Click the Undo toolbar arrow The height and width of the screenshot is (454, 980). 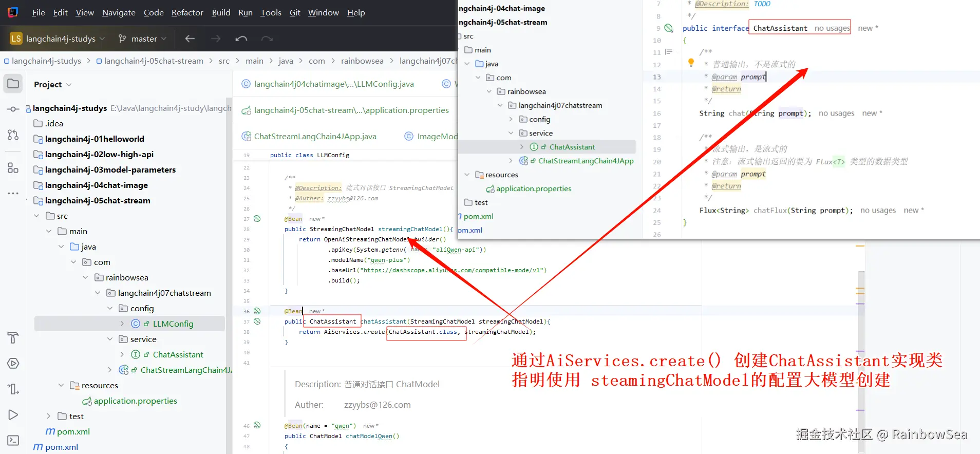coord(241,39)
